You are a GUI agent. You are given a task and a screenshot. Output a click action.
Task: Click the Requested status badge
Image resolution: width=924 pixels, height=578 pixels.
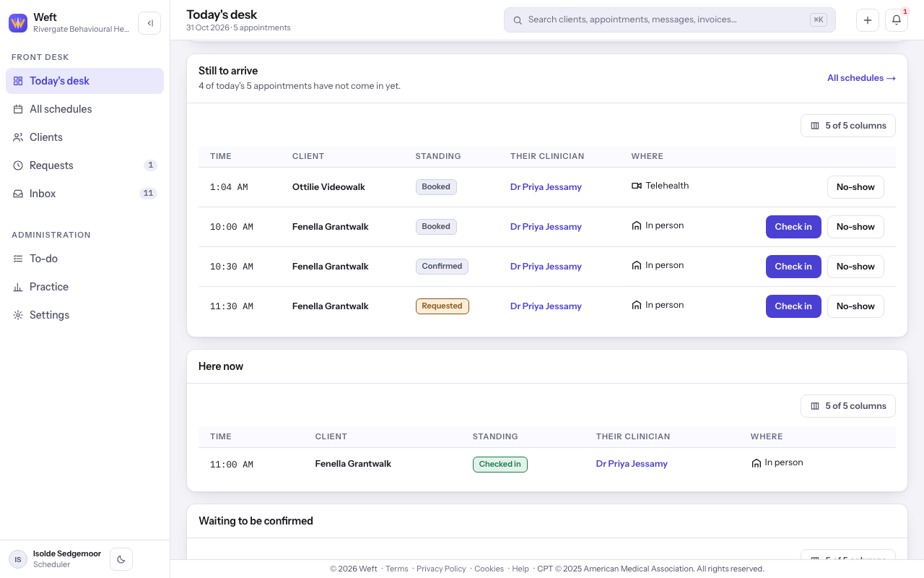443,306
